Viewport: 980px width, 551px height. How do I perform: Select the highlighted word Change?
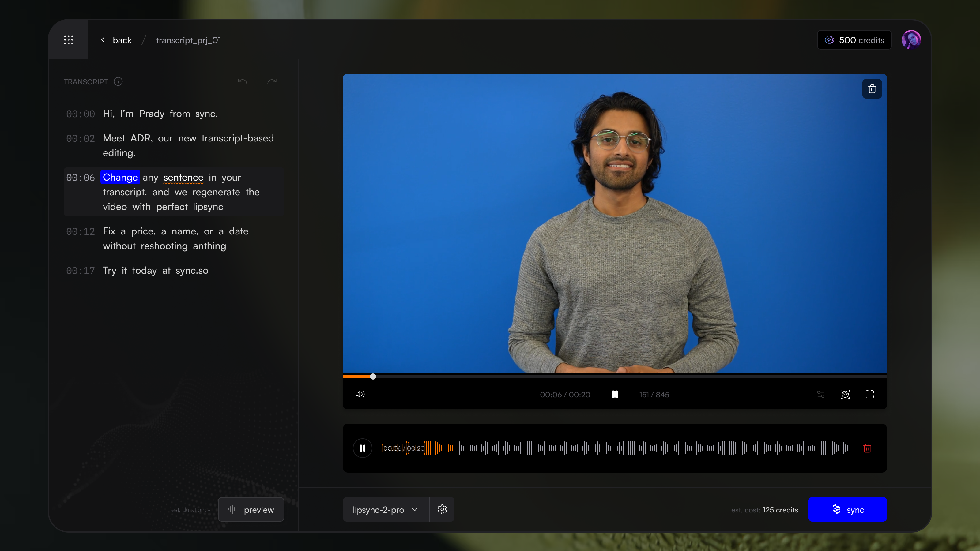click(120, 177)
